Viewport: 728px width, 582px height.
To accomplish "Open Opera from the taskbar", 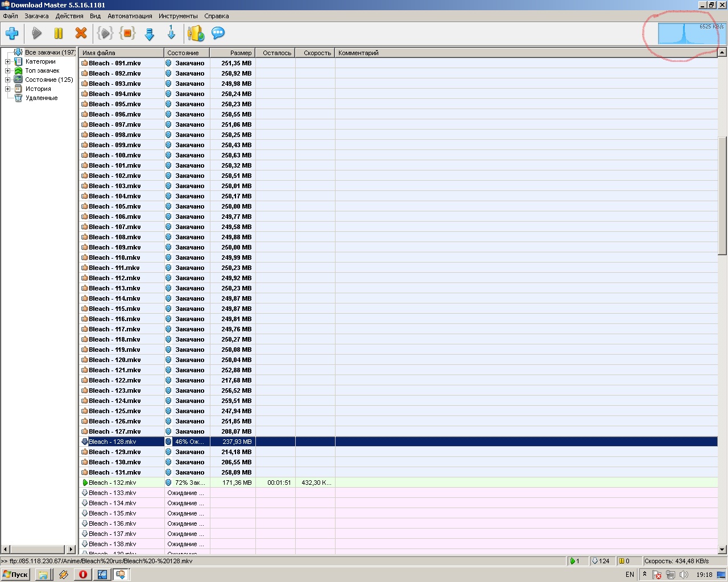I will 83,575.
